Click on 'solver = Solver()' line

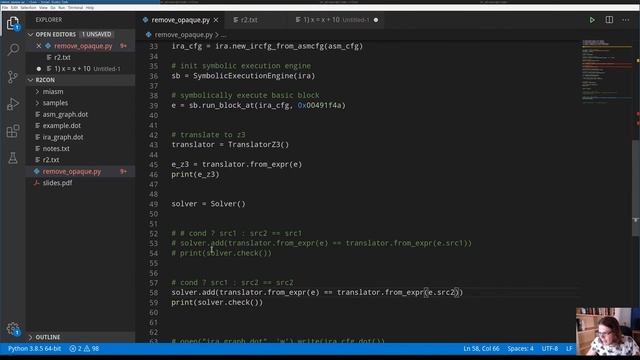click(209, 204)
